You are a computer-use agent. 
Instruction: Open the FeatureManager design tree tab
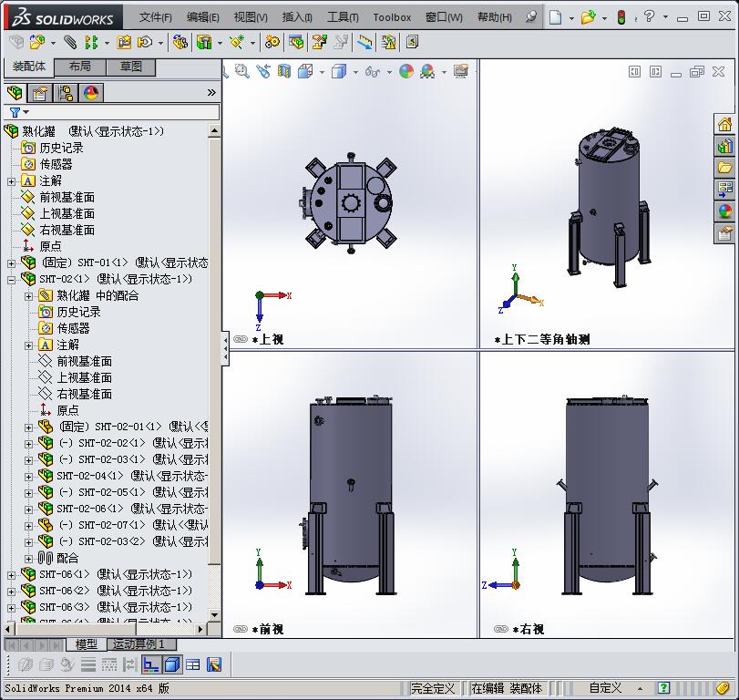15,93
